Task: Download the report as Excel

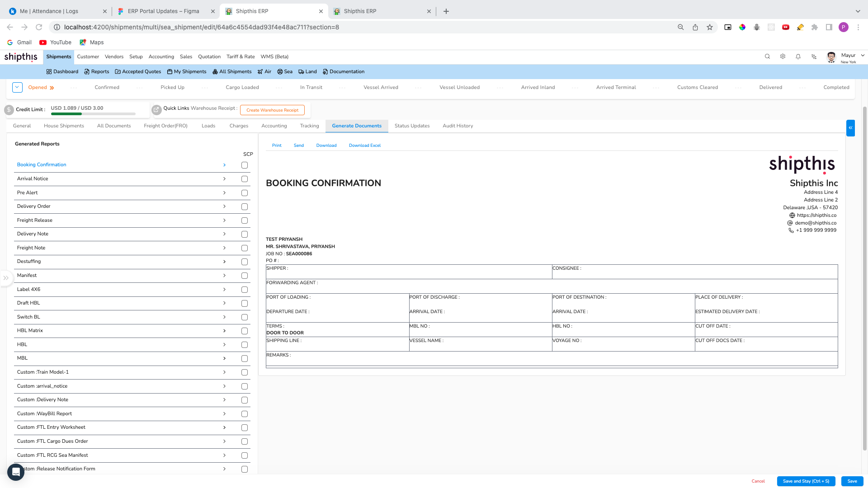Action: [364, 145]
